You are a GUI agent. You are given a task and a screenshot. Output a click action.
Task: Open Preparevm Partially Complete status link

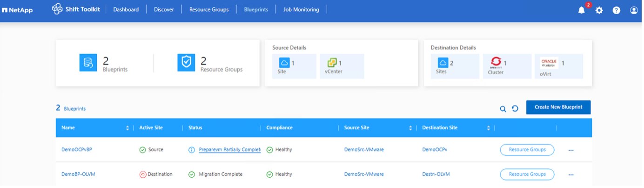click(x=229, y=150)
